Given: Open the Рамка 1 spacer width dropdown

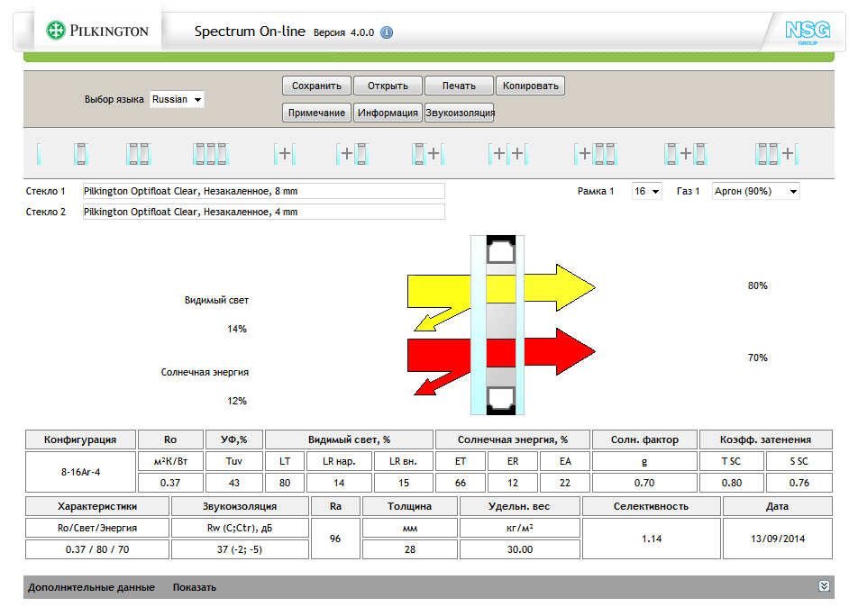Looking at the screenshot, I should pos(647,192).
